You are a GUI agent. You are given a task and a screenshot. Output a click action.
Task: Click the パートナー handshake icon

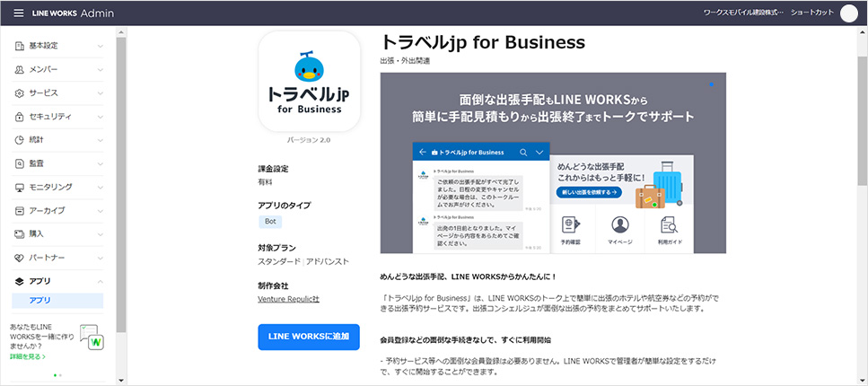coord(20,258)
